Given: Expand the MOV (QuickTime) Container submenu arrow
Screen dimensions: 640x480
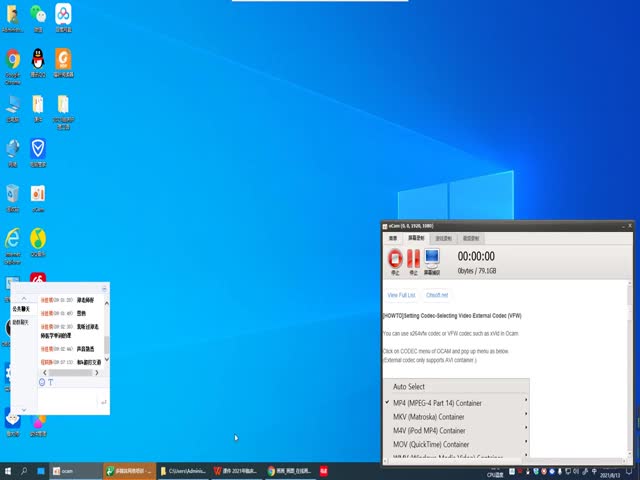Looking at the screenshot, I should [526, 444].
